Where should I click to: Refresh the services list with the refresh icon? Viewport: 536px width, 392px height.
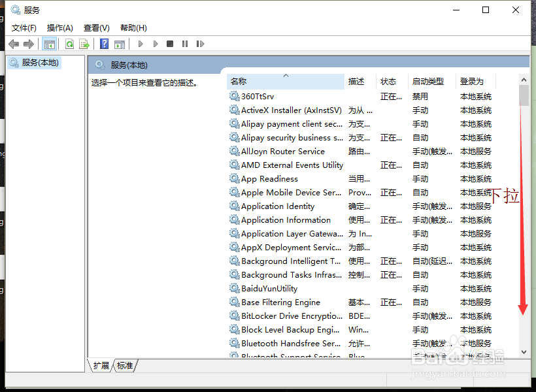tap(70, 44)
